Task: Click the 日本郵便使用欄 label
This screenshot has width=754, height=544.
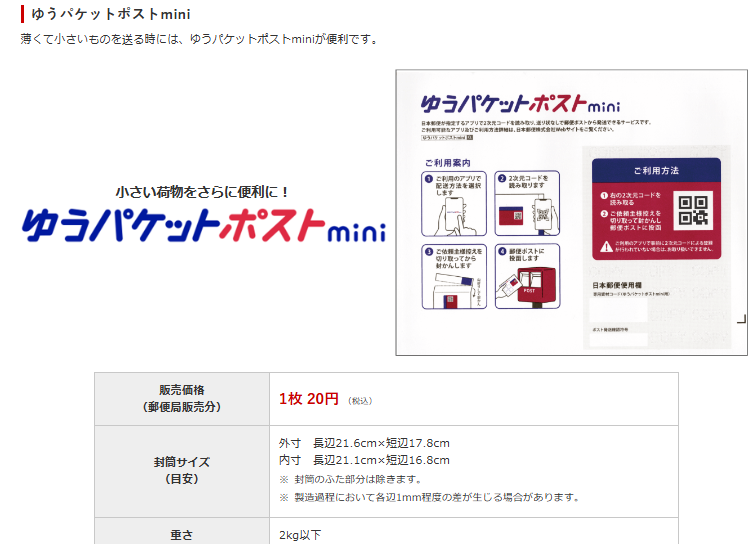Action: click(x=616, y=285)
